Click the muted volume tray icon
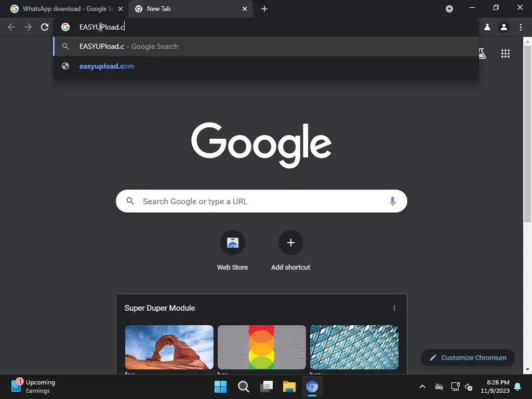The width and height of the screenshot is (532, 399). click(469, 387)
